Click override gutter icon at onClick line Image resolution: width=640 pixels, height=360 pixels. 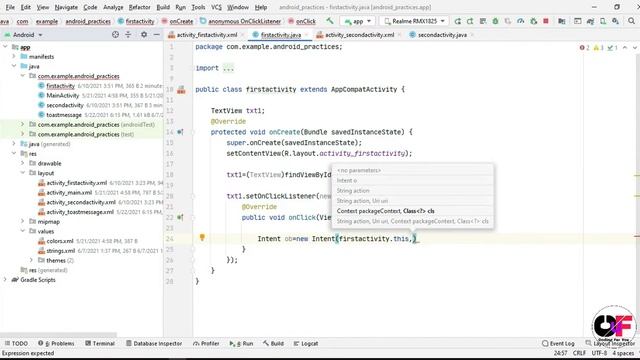click(180, 218)
